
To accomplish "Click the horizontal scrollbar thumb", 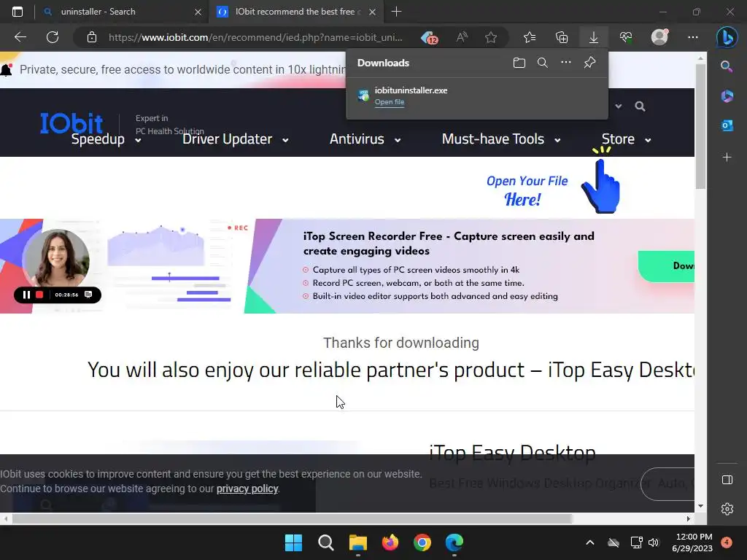I will click(x=292, y=519).
